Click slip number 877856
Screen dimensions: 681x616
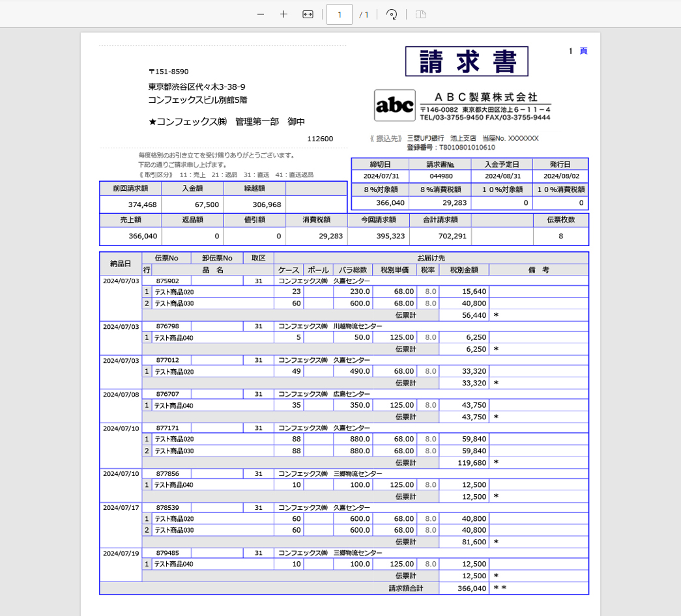[x=167, y=473]
